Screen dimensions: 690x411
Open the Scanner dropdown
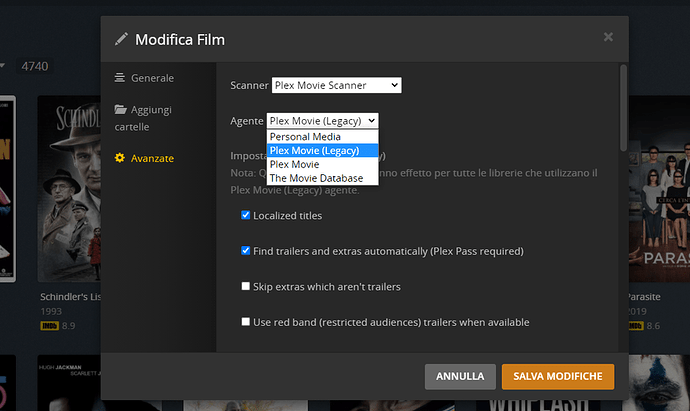tap(336, 86)
